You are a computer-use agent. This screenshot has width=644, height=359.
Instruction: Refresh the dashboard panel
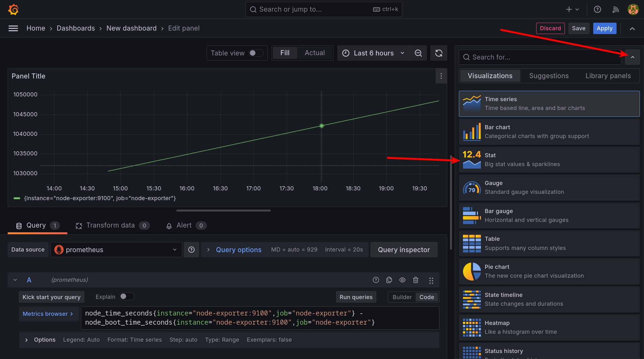click(x=439, y=53)
